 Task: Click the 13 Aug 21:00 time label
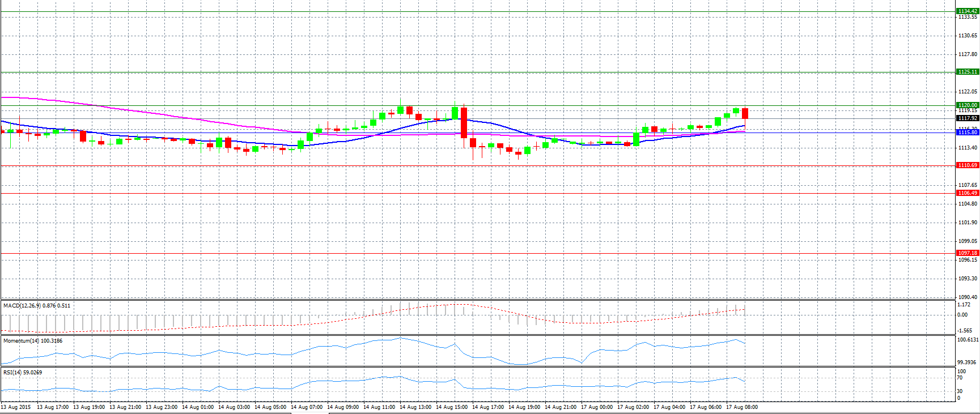pyautogui.click(x=125, y=407)
